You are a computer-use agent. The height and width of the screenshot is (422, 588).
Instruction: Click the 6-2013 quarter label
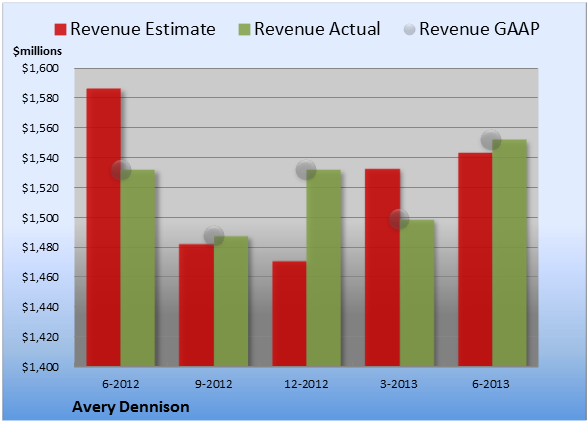491,384
